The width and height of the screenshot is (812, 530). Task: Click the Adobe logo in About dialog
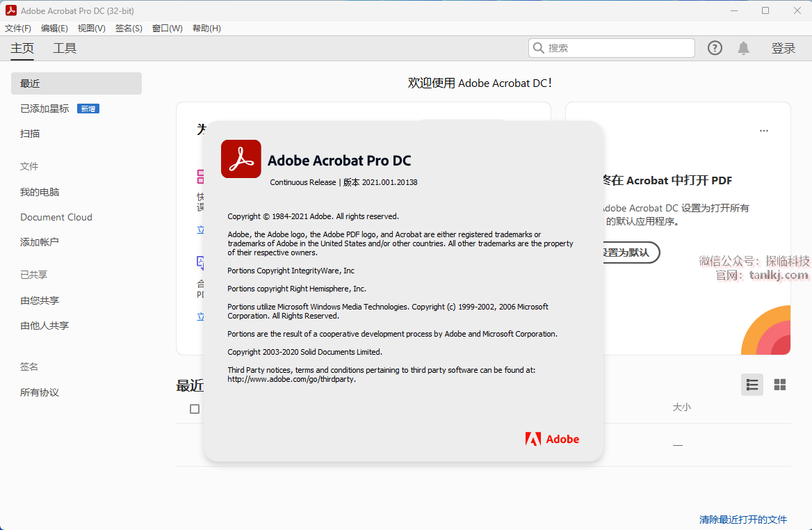click(552, 440)
